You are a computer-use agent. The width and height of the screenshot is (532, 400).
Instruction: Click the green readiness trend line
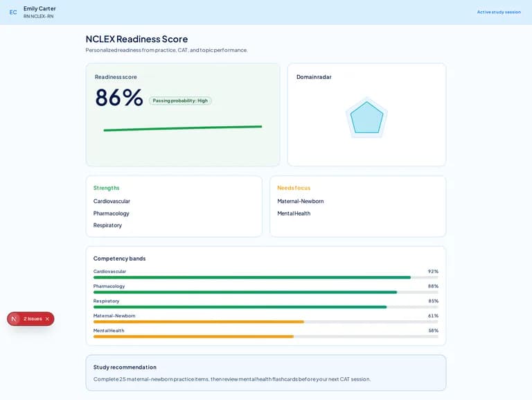(183, 128)
